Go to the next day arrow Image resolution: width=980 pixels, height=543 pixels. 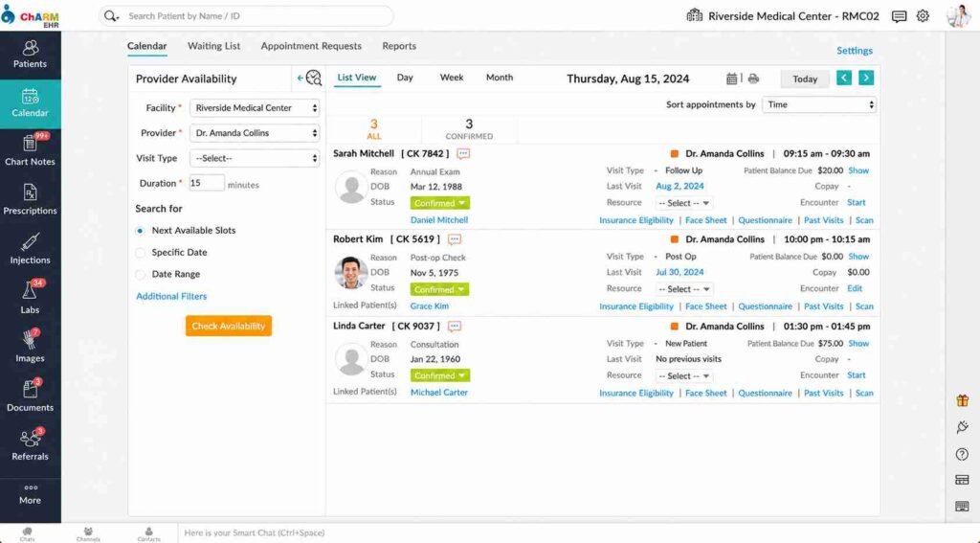(865, 79)
